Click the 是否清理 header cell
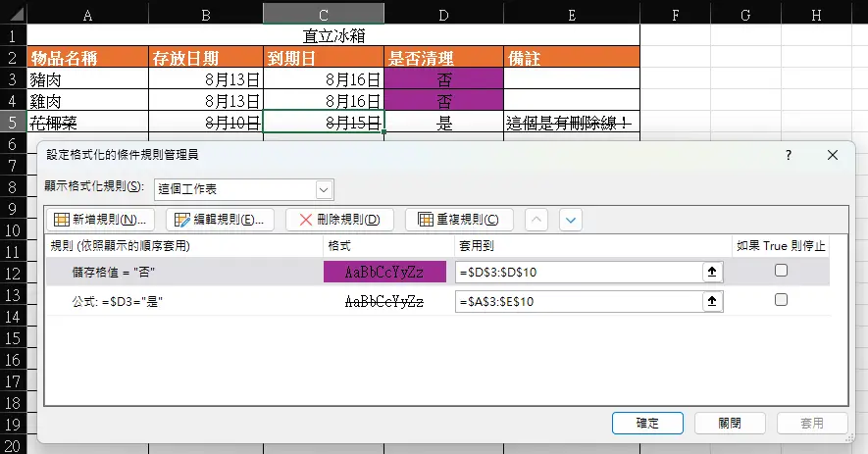 pos(443,58)
